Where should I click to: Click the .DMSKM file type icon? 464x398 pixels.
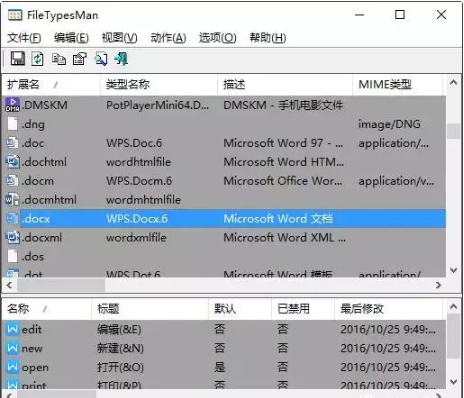point(12,105)
